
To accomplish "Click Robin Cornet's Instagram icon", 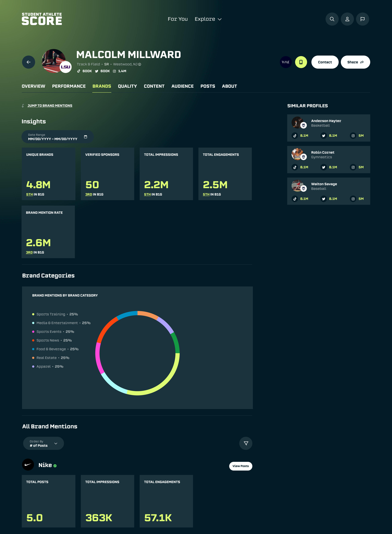I will coord(353,167).
